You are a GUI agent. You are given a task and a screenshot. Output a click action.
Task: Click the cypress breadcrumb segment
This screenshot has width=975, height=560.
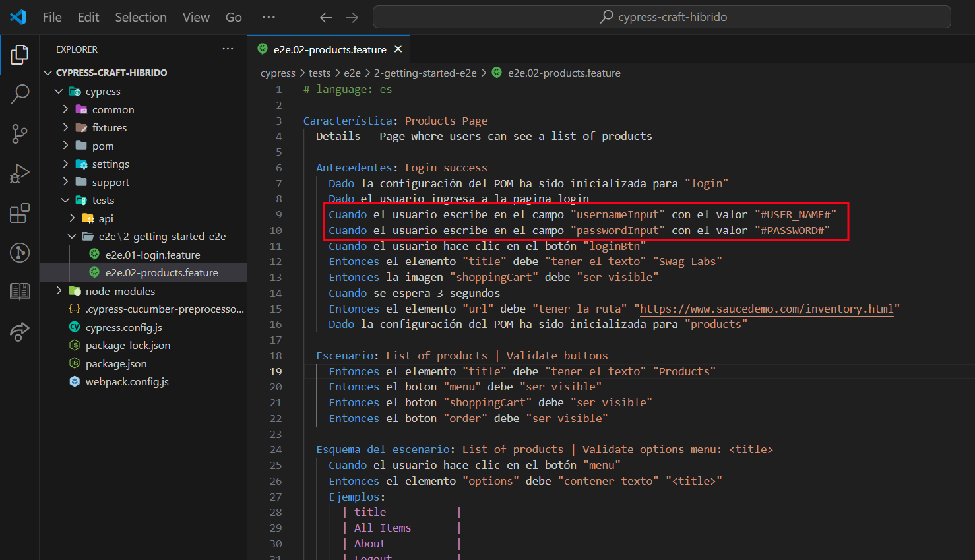coord(278,73)
